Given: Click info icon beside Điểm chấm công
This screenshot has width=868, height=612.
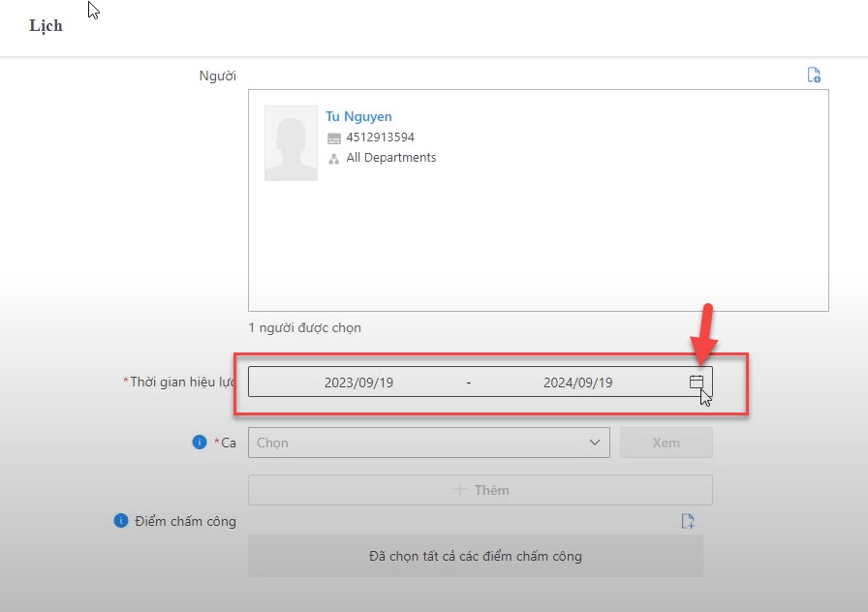Looking at the screenshot, I should (121, 521).
